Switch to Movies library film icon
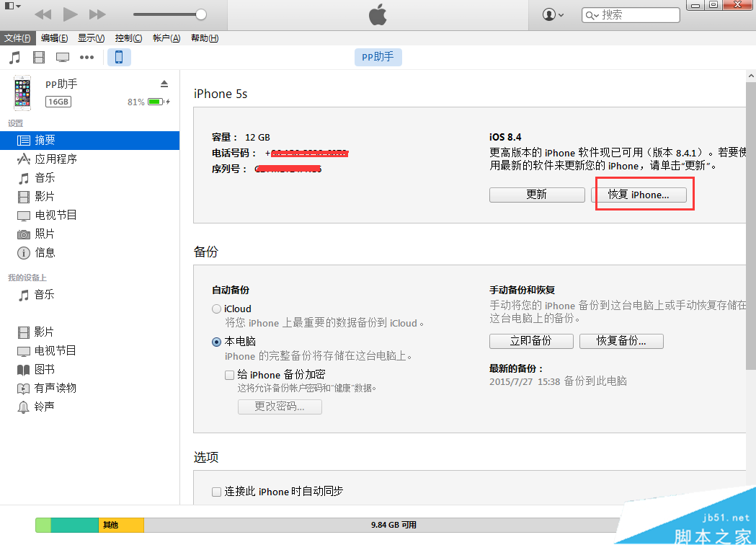The width and height of the screenshot is (756, 545). 39,58
